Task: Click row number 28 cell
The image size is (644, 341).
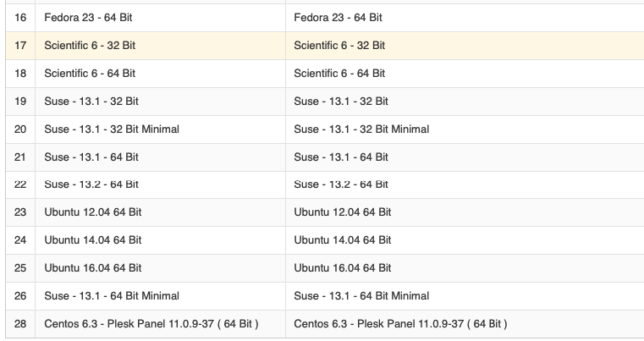Action: pos(20,324)
